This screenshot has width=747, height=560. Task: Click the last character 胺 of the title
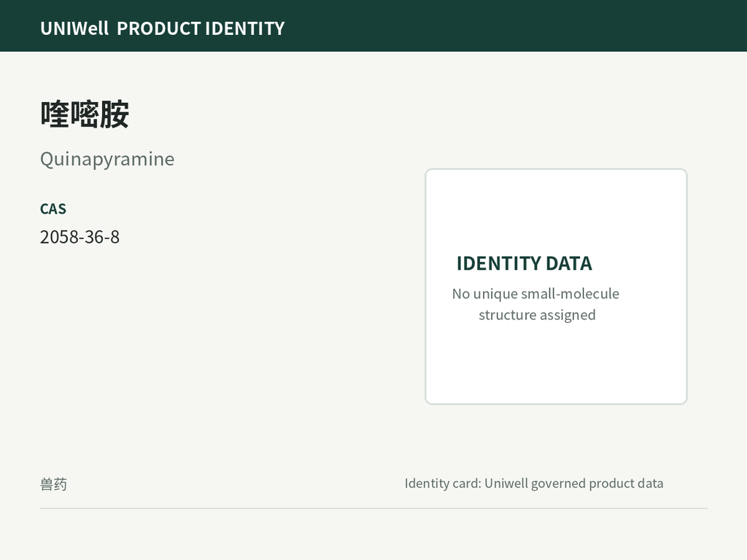(115, 114)
